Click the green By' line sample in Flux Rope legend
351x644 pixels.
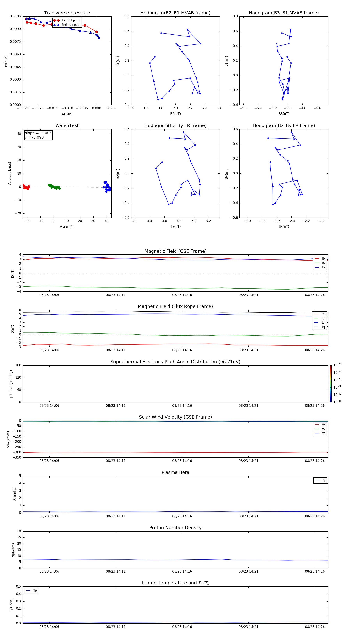(x=316, y=318)
